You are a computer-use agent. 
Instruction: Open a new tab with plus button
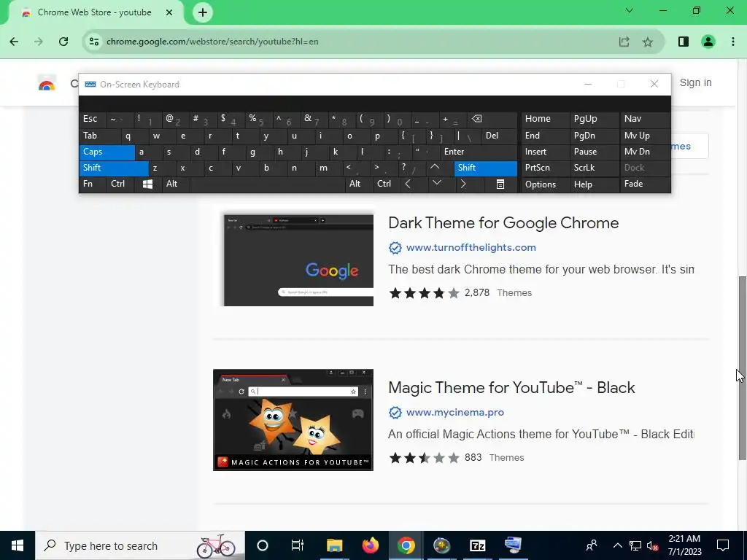203,12
